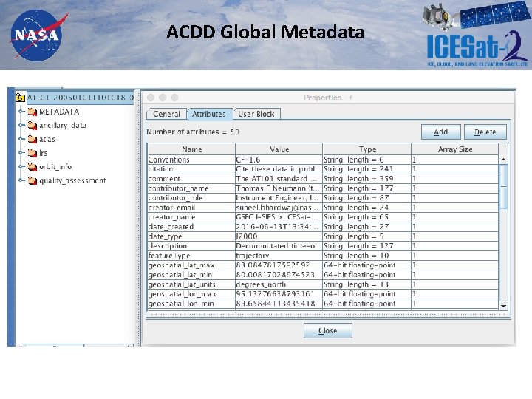This screenshot has height=399, width=532.
Task: Select the atlas group label
Action: point(47,139)
